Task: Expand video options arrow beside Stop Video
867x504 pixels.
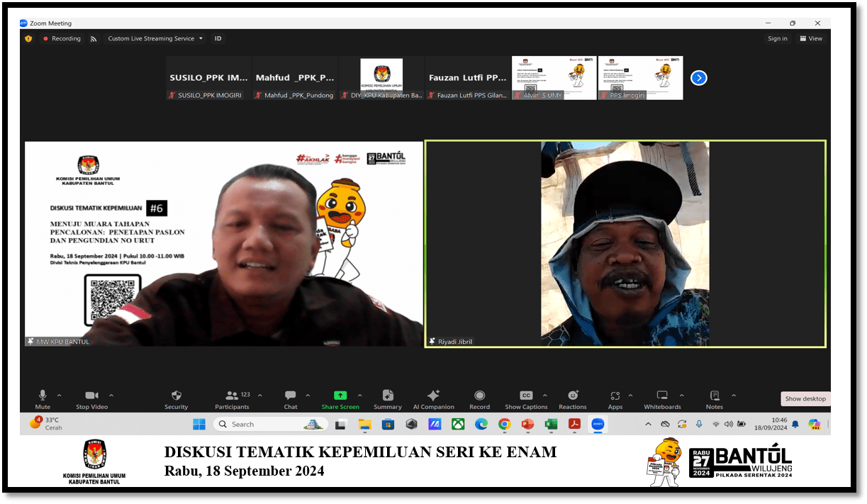Action: (x=111, y=396)
